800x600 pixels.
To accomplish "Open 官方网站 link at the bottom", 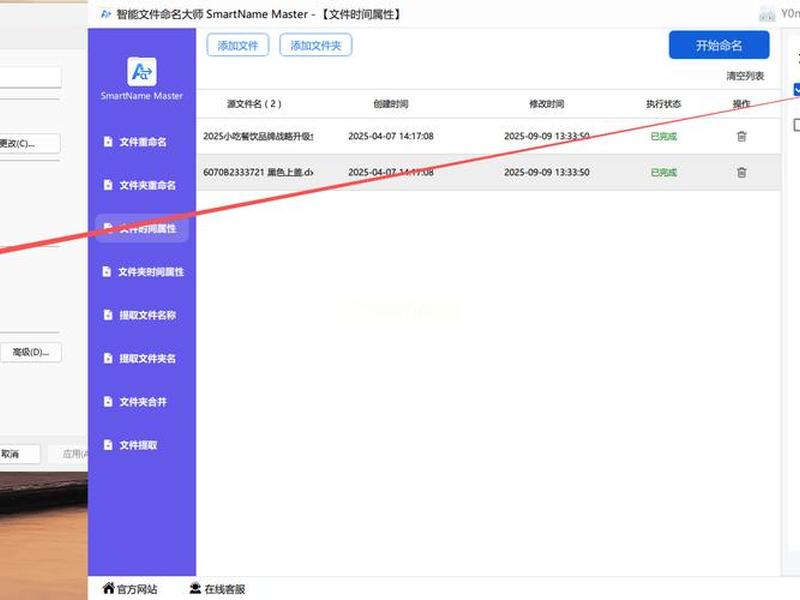I will pyautogui.click(x=137, y=589).
